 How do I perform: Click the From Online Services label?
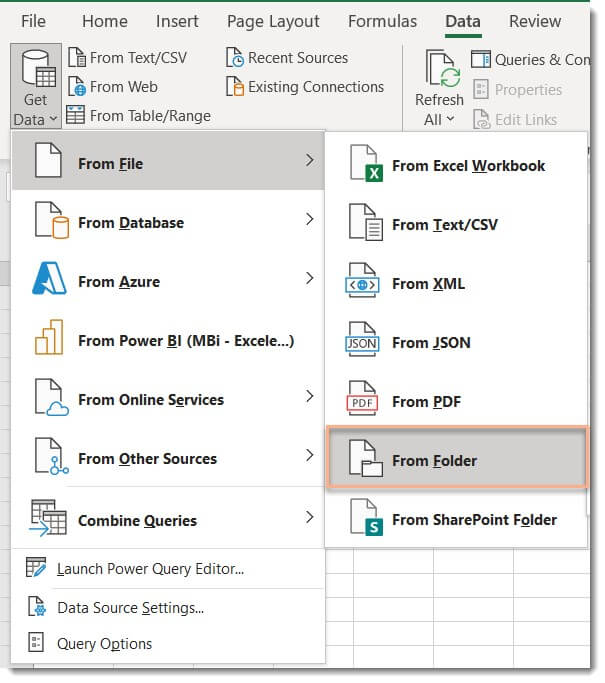151,400
